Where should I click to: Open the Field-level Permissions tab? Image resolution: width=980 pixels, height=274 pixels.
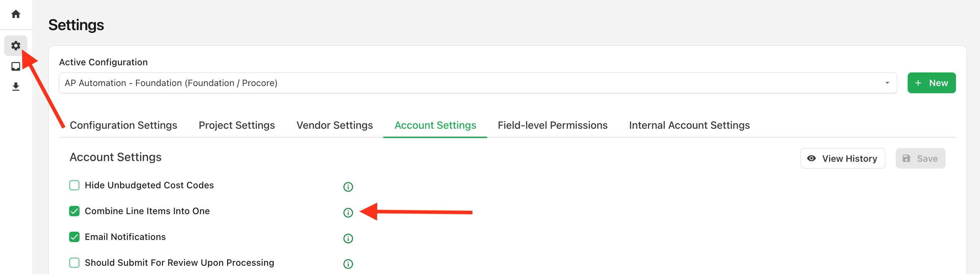coord(552,125)
